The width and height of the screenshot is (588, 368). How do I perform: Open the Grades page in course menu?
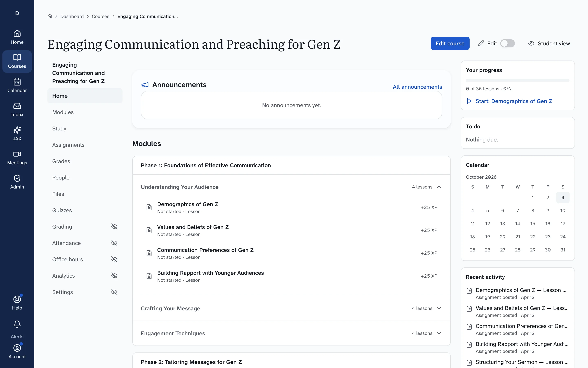(85, 161)
